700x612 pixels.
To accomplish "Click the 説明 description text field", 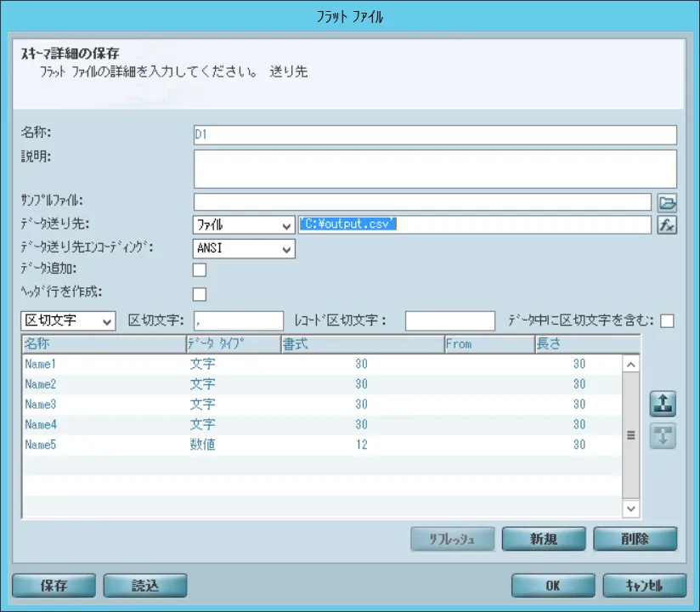I will point(435,168).
